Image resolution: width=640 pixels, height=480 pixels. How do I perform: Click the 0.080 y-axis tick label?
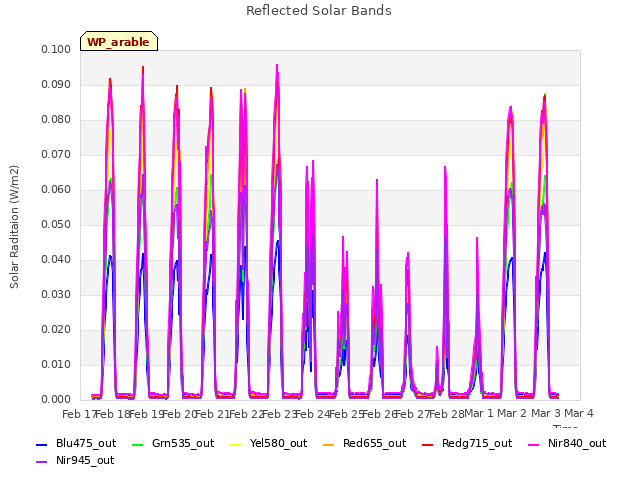[x=56, y=120]
